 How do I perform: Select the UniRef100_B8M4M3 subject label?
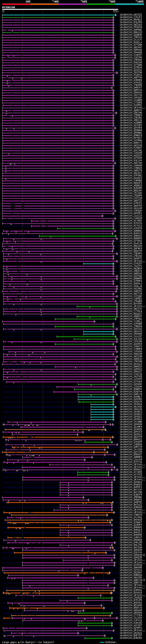point(131,239)
